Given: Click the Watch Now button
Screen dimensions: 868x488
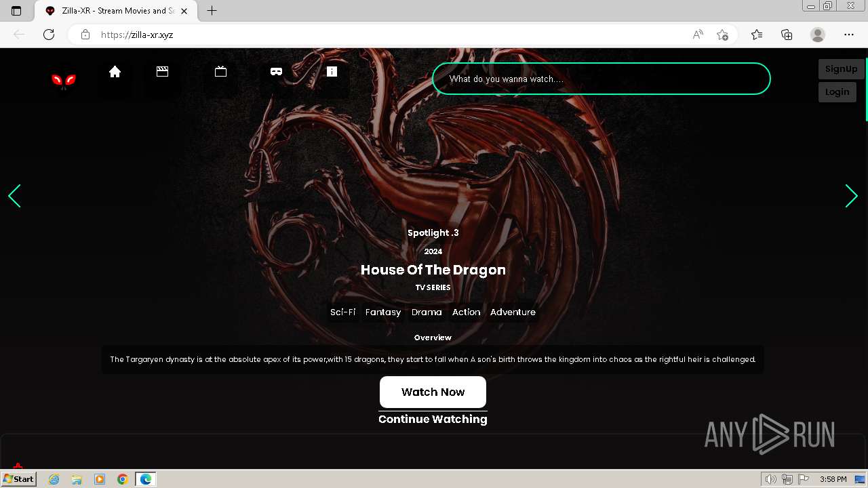Looking at the screenshot, I should (433, 392).
